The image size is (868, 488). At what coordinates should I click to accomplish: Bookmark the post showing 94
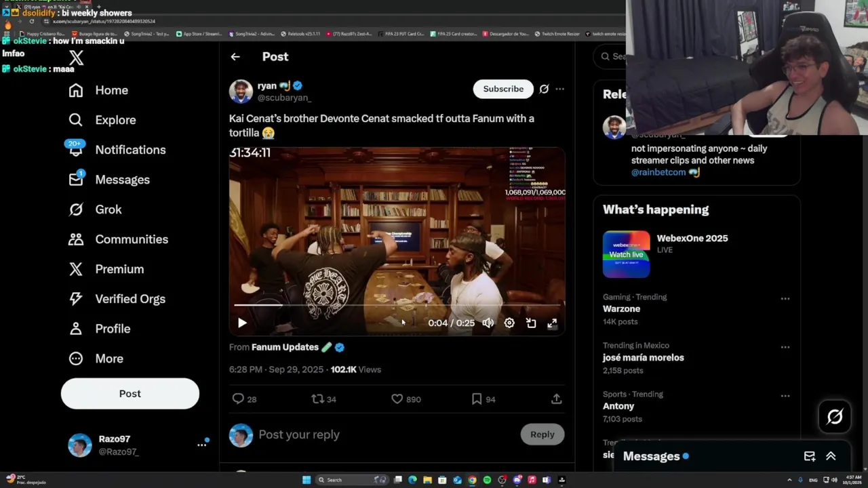coord(484,399)
